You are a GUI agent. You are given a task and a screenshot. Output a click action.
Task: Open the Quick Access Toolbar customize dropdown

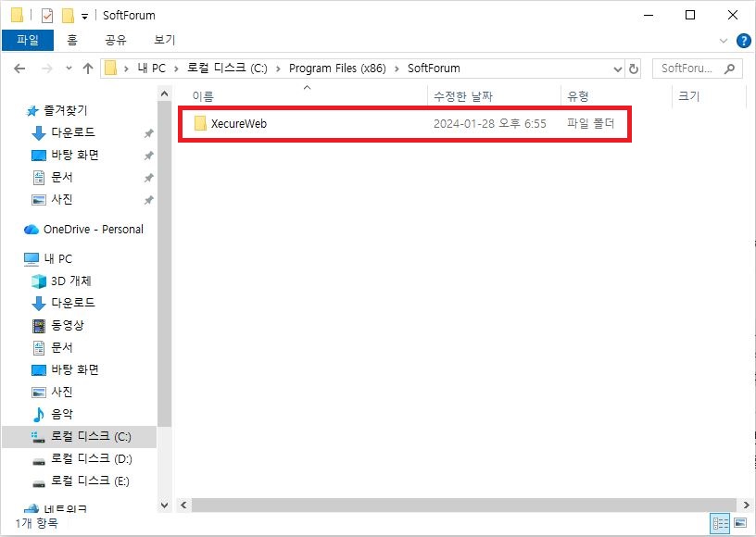pos(84,17)
